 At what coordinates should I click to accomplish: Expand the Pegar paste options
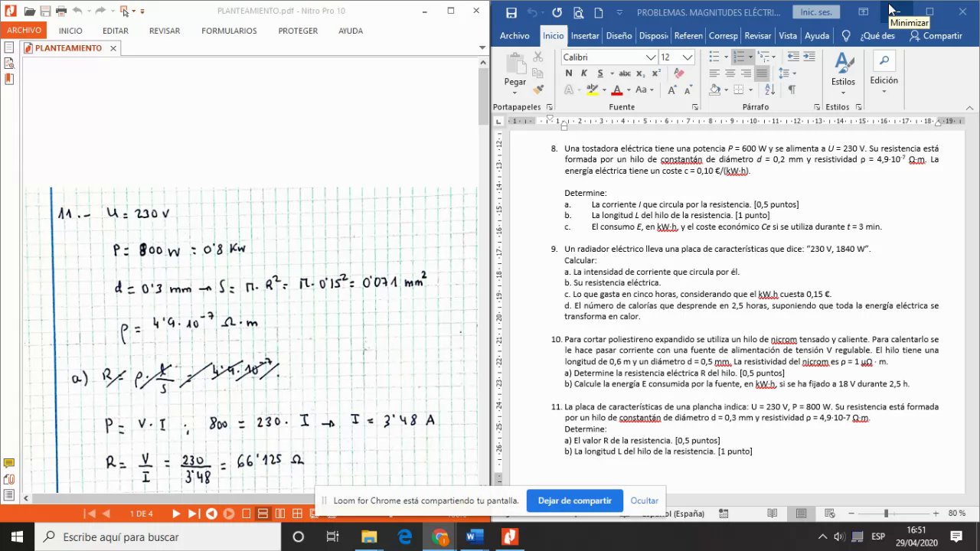point(515,93)
